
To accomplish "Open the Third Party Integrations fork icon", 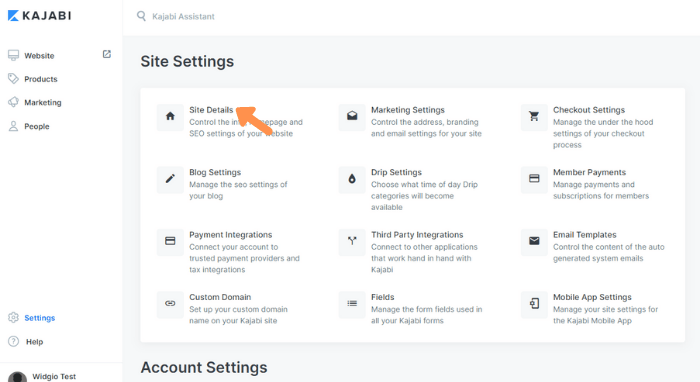I will [352, 242].
